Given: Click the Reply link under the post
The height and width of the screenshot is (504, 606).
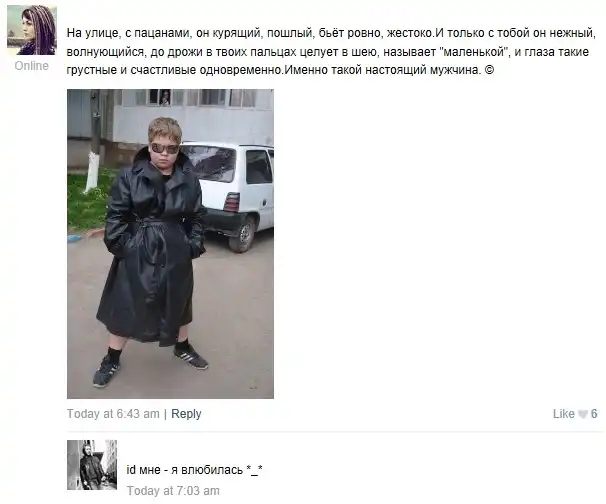Looking at the screenshot, I should [186, 414].
